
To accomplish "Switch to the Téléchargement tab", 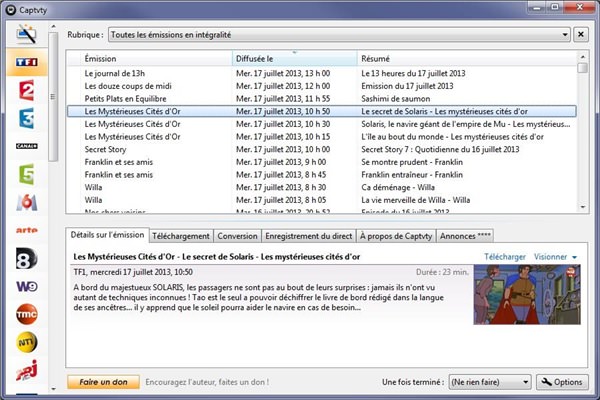I will coord(181,236).
